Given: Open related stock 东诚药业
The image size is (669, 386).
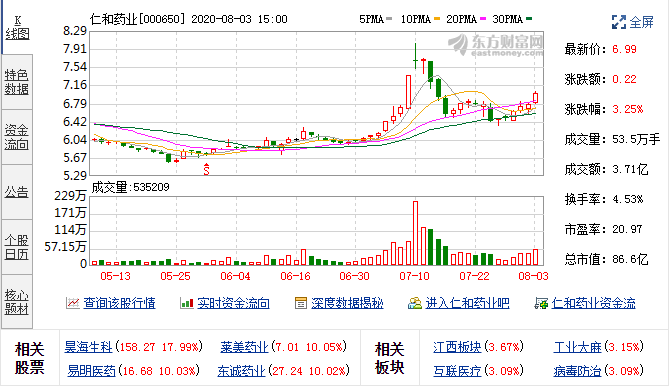Looking at the screenshot, I should tap(241, 371).
